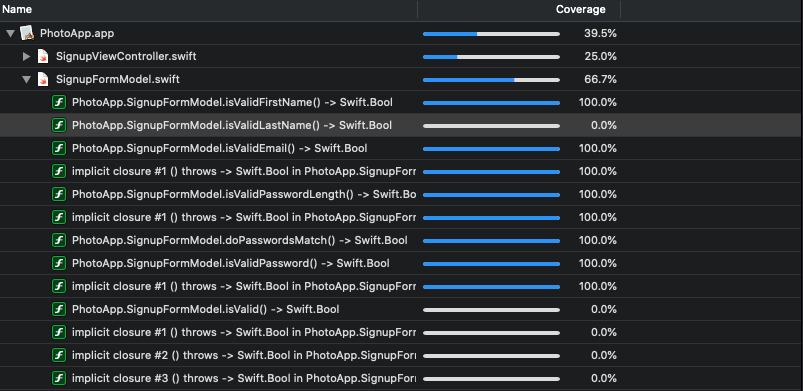803x391 pixels.
Task: Select SignupViewController.swift in the list
Action: coord(126,56)
